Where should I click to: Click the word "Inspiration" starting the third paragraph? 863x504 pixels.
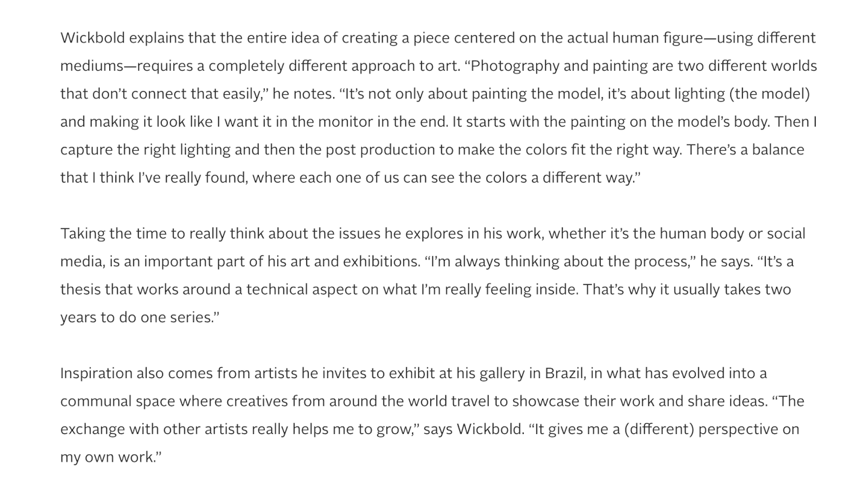(x=96, y=373)
